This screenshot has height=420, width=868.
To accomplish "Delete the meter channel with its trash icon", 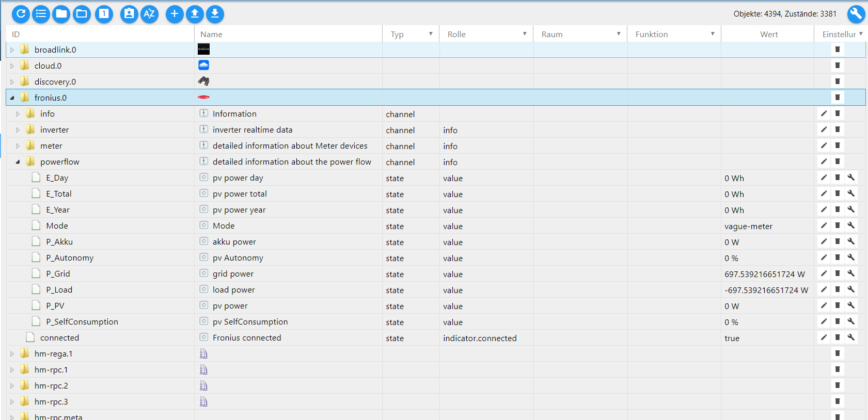I will point(838,146).
